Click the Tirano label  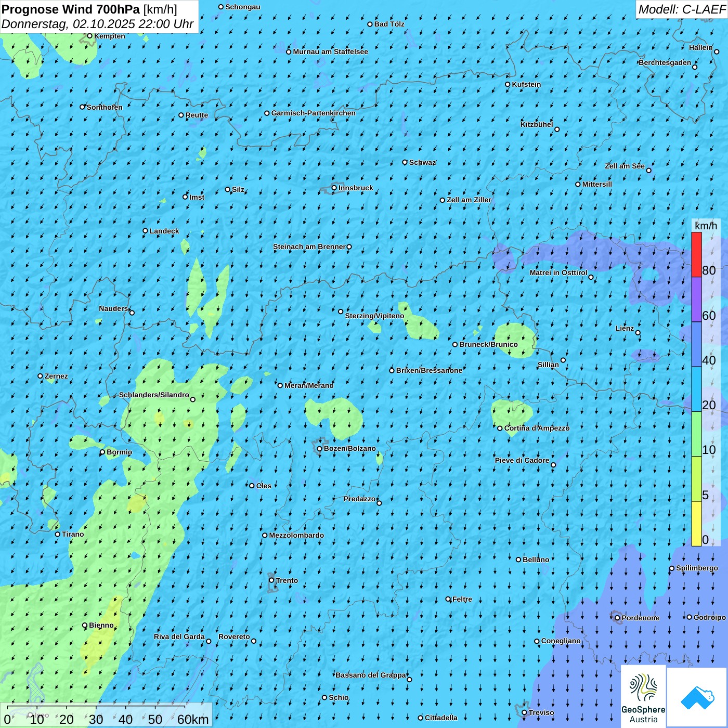73,534
